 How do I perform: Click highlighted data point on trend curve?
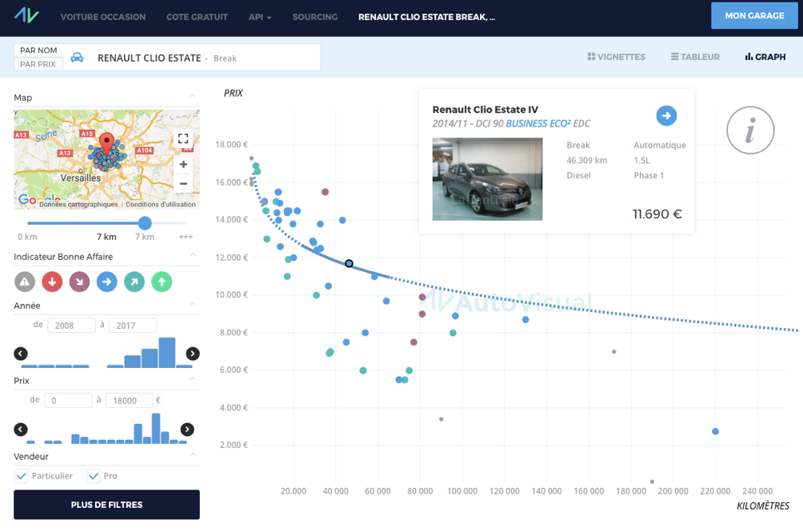coord(349,263)
